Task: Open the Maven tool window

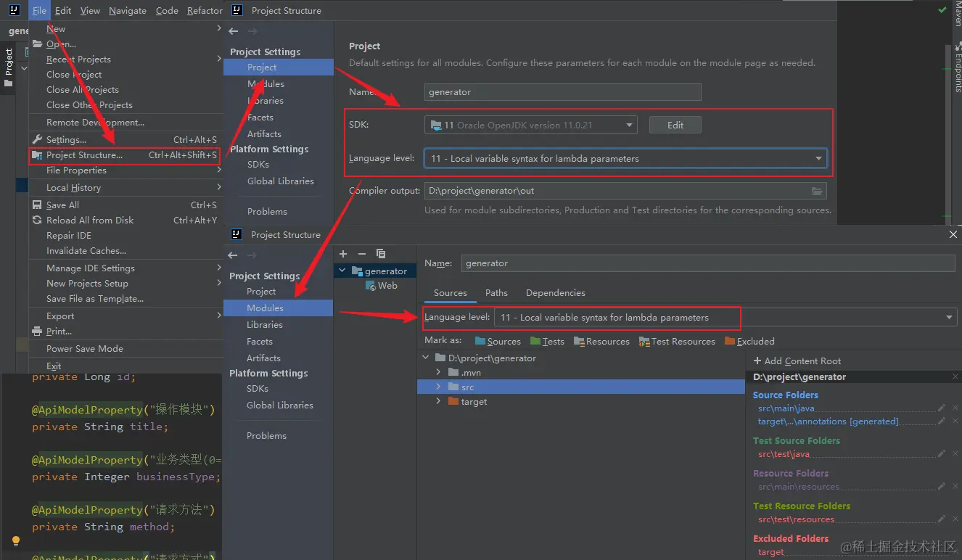Action: pyautogui.click(x=957, y=15)
